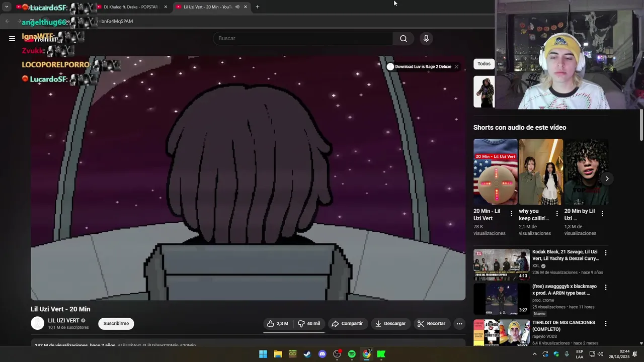Open the why you keep callin' short thumbnail
Screen dimensions: 644x362
pyautogui.click(x=541, y=171)
